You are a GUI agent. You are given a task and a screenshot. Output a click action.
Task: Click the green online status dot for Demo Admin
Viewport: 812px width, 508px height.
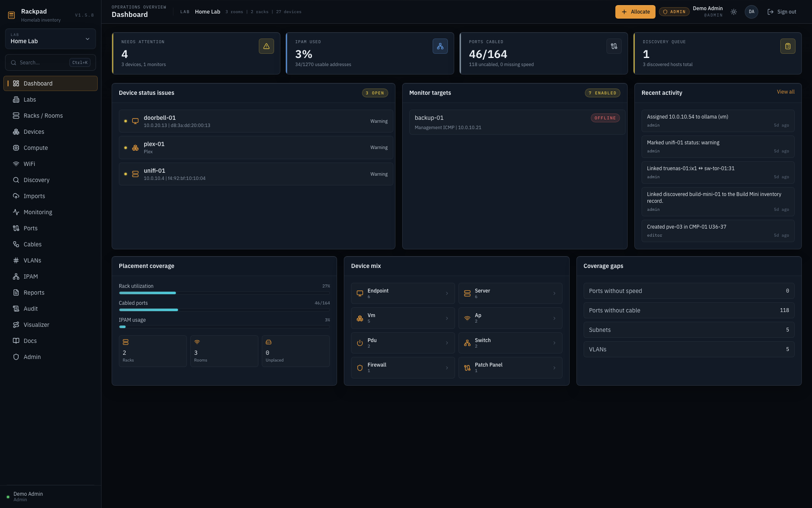[x=8, y=497]
